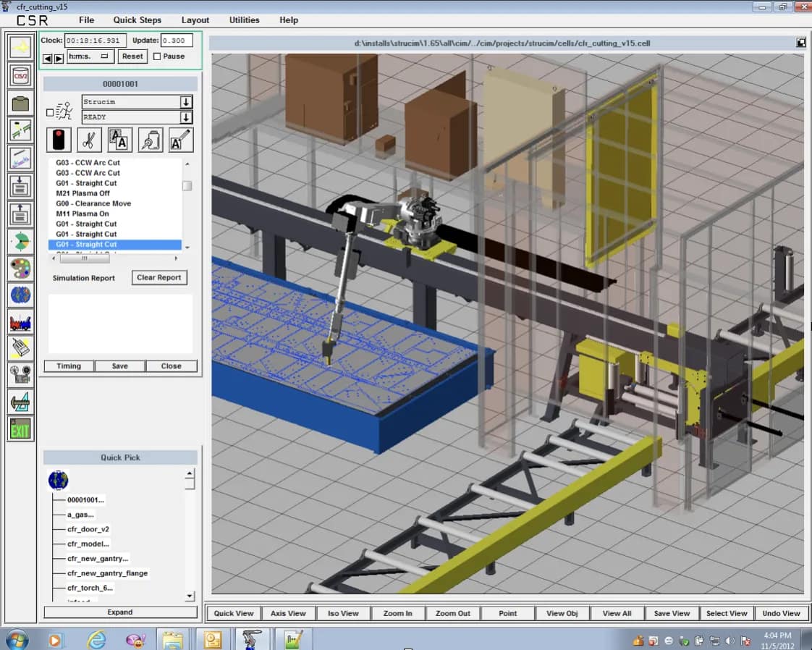This screenshot has height=650, width=812.
Task: Click the Iso View button
Action: 343,613
